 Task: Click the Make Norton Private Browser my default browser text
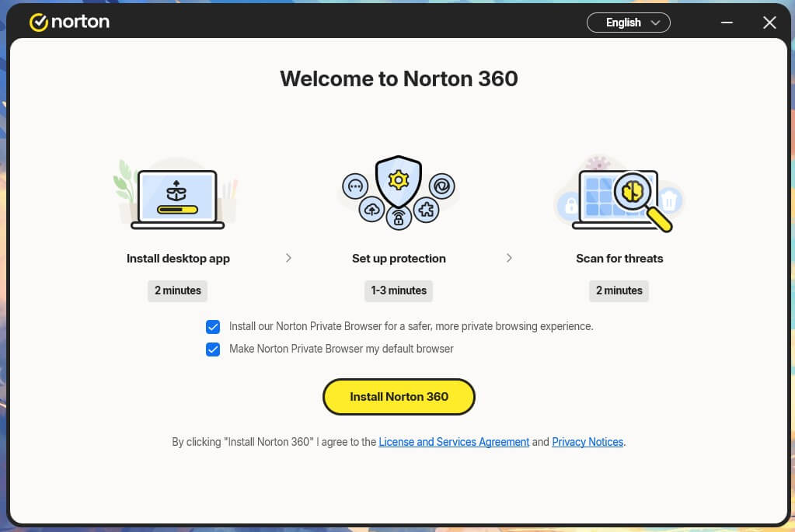point(341,349)
